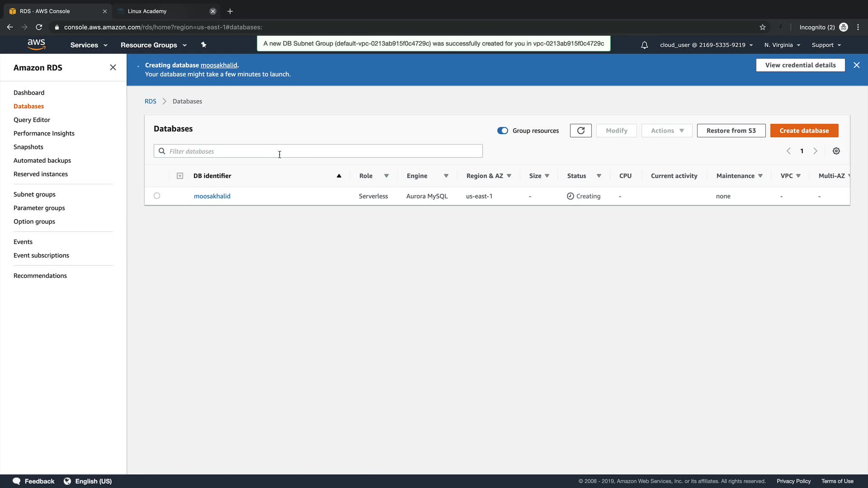Switch to the Linux Academy tab

coord(147,11)
